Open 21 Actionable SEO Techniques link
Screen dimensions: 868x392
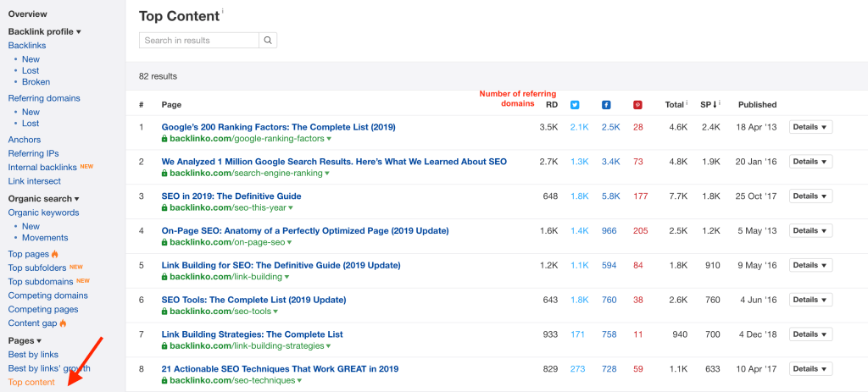coord(280,369)
